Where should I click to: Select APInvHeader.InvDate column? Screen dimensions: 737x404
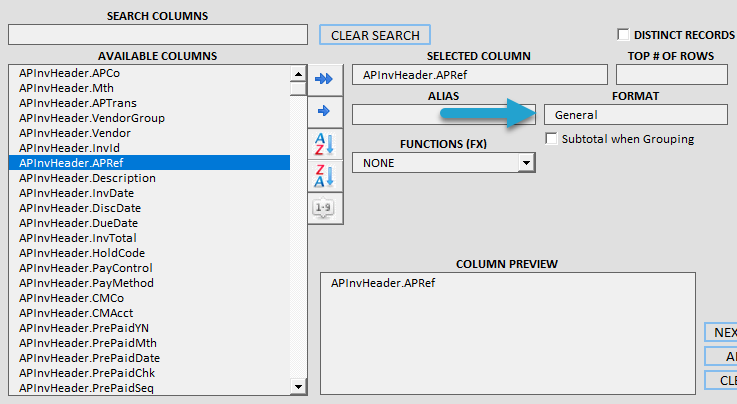tap(149, 193)
